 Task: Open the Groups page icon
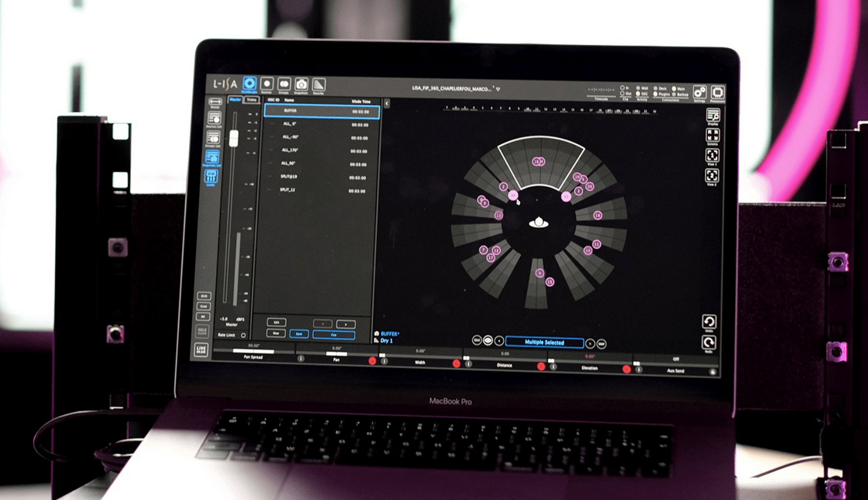coord(284,84)
